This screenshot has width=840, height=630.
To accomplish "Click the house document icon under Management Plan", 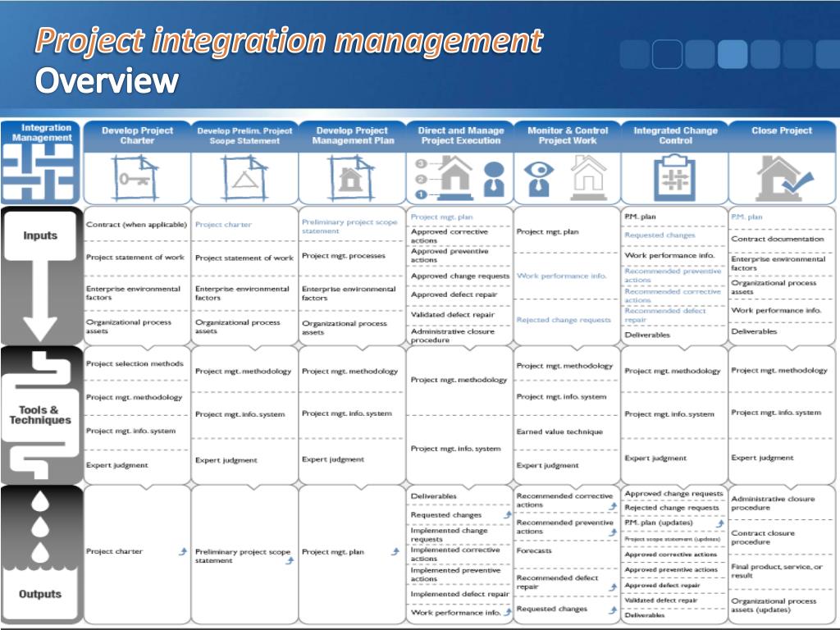I will [x=351, y=177].
